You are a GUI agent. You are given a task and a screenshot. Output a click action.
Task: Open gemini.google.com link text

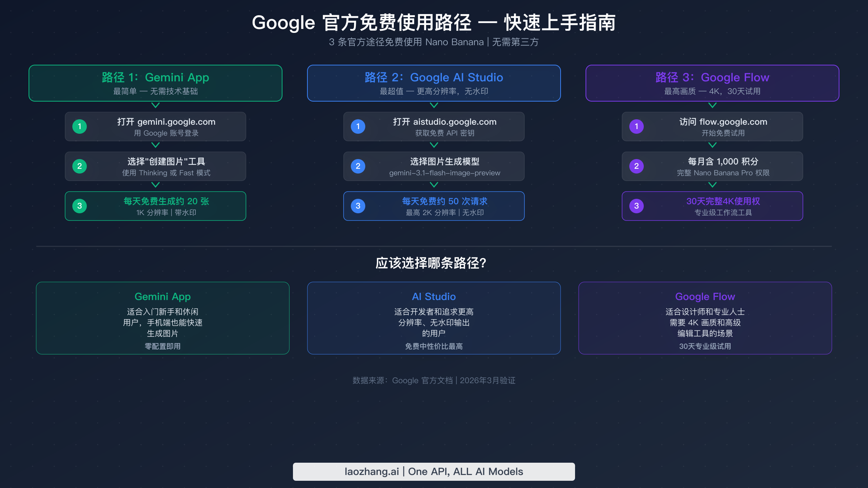(x=176, y=122)
